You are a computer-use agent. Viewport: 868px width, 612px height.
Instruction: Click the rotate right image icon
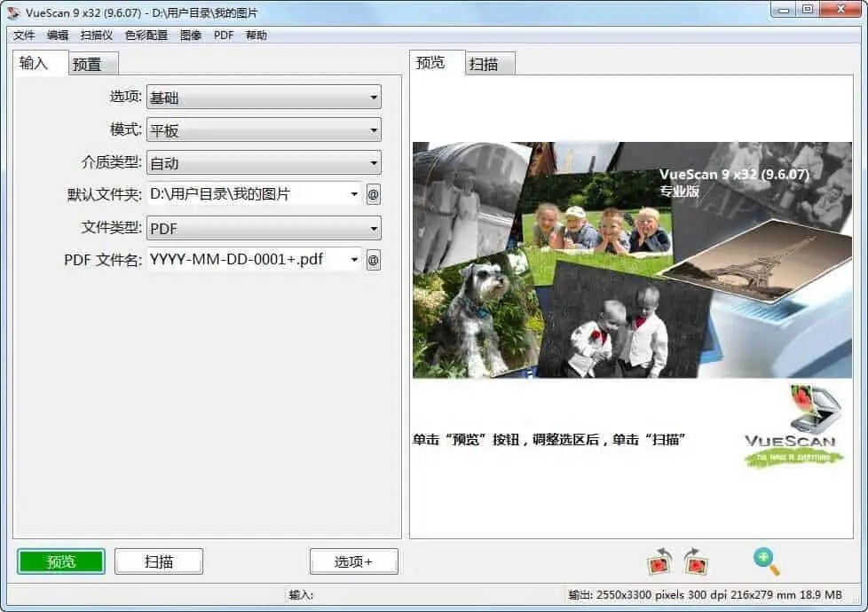click(695, 561)
